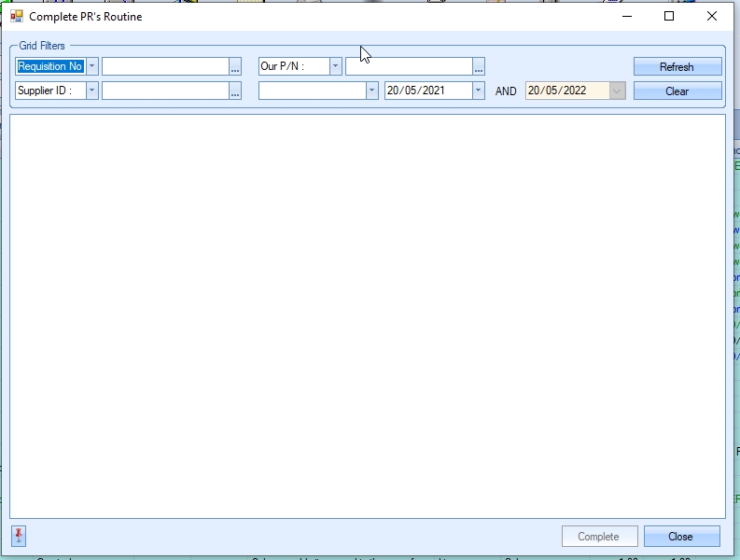The height and width of the screenshot is (560, 740).
Task: Click the Complete PR's Routine window icon
Action: click(17, 16)
